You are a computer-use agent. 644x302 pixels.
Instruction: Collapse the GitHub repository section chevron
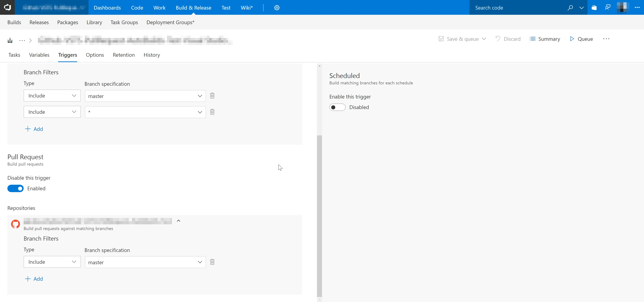pos(178,221)
